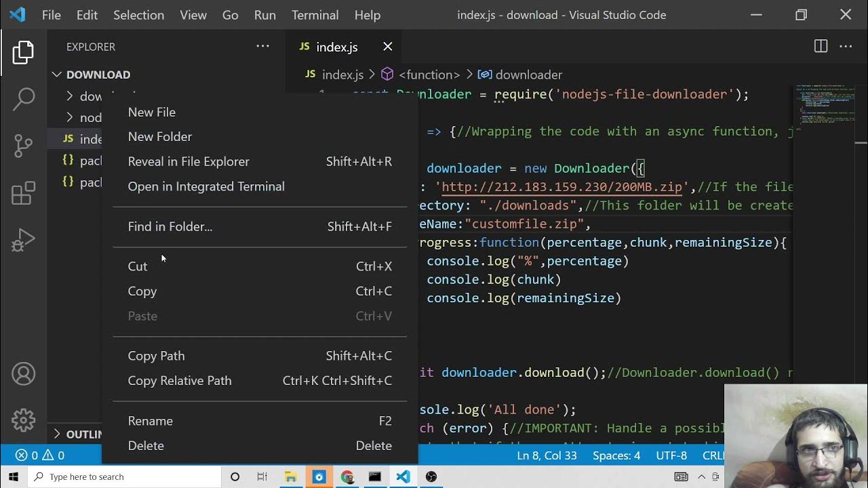This screenshot has width=868, height=488.
Task: Close the index.js editor tab
Action: 388,47
